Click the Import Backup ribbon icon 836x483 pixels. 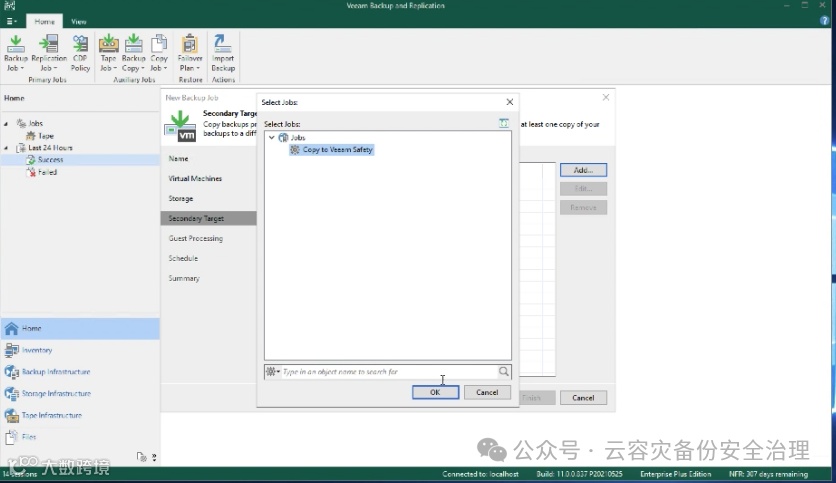pos(223,53)
